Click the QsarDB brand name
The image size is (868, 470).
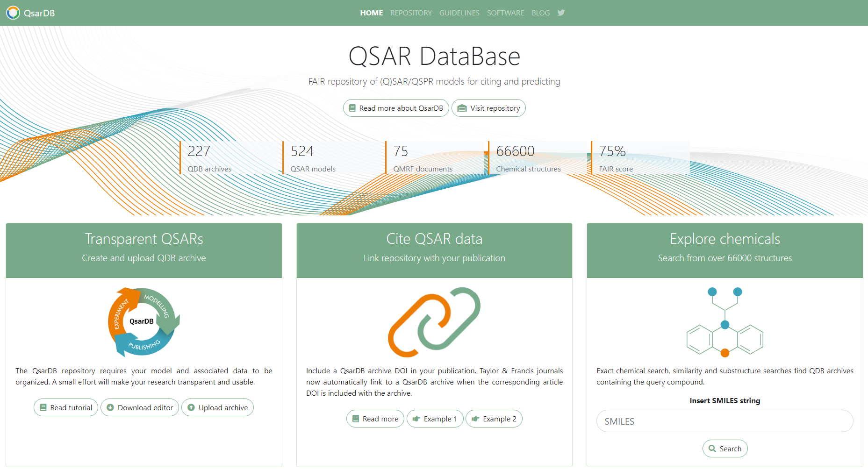click(39, 13)
